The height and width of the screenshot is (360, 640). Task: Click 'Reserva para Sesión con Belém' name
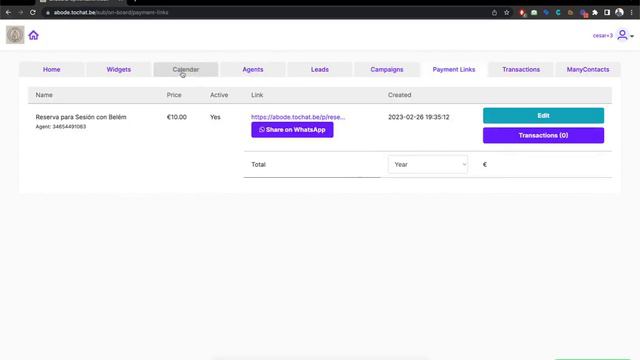coord(81,117)
